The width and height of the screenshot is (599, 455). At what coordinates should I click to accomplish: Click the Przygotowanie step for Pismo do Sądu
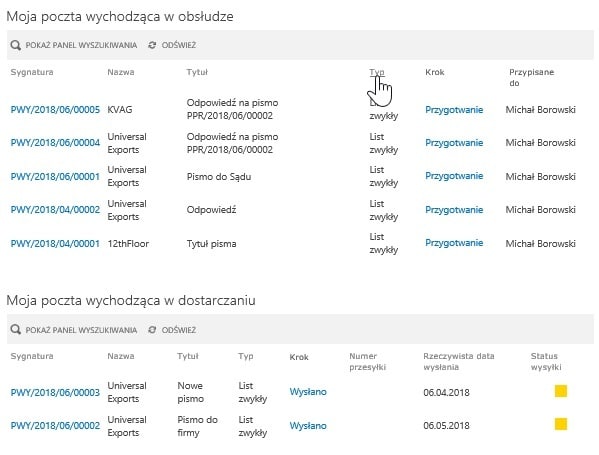click(x=454, y=176)
